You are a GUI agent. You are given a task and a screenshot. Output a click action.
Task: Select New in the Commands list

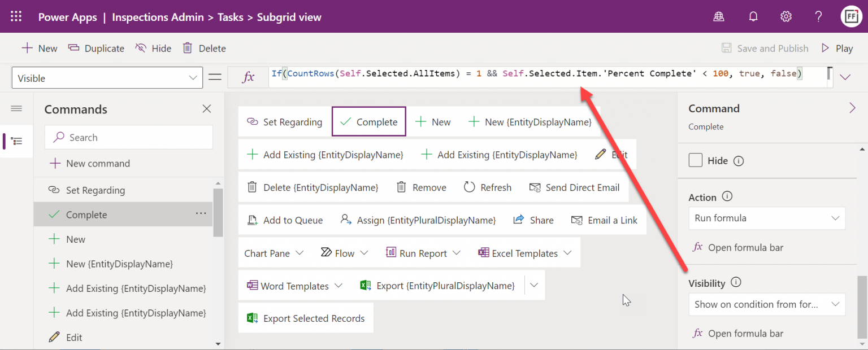(x=123, y=239)
